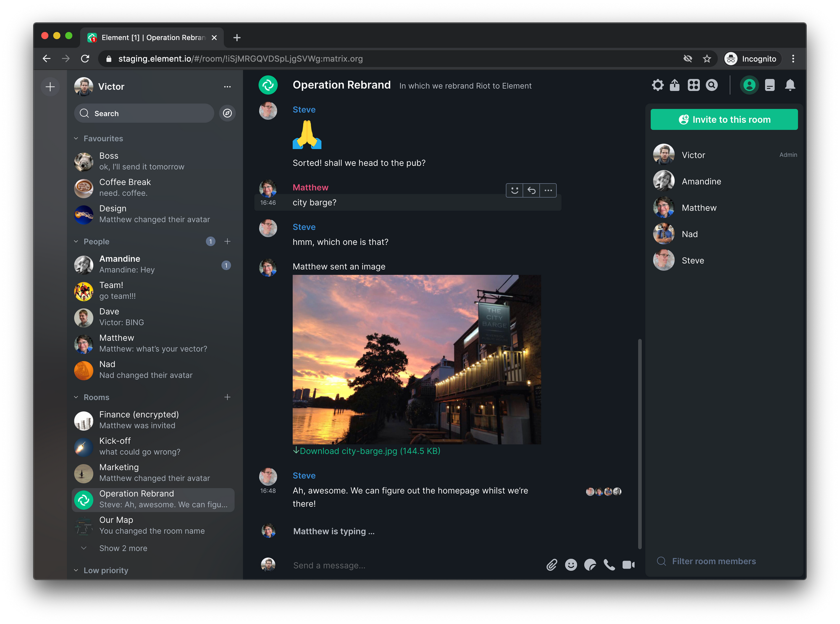Open Finance (encrypted) room
Screen dimensions: 840x624
tap(140, 419)
